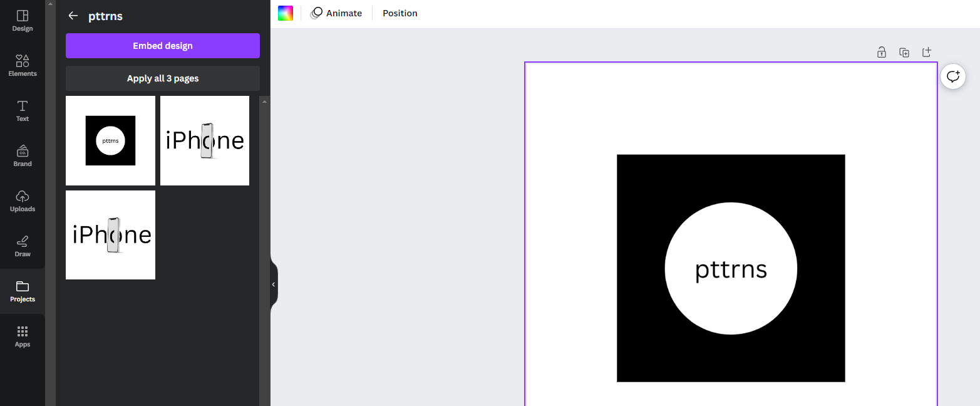980x406 pixels.
Task: Select the pttrns text on the canvas
Action: (x=731, y=269)
